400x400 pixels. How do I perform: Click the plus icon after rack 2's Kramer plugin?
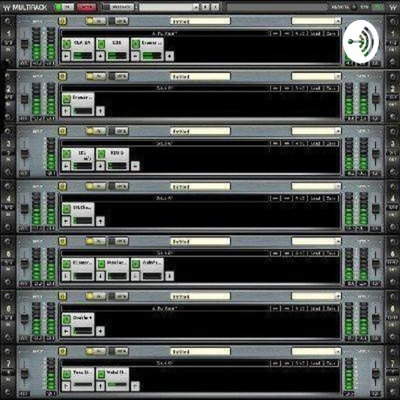[x=100, y=111]
